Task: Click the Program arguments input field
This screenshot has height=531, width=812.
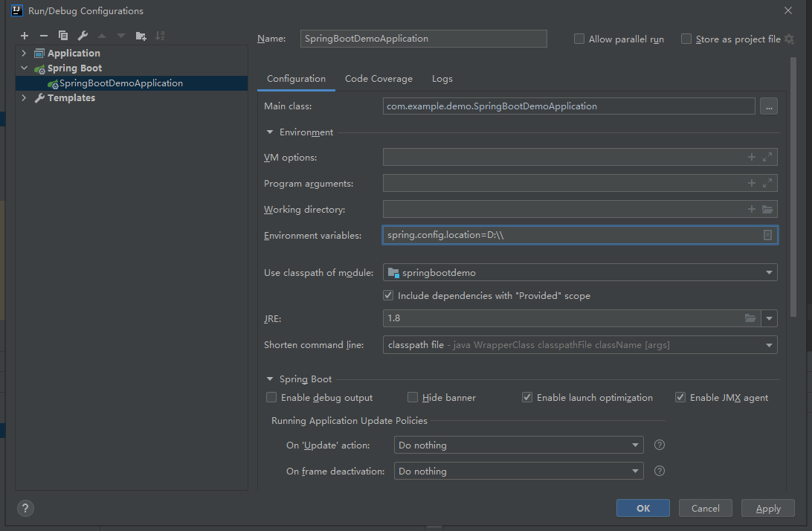Action: tap(565, 183)
